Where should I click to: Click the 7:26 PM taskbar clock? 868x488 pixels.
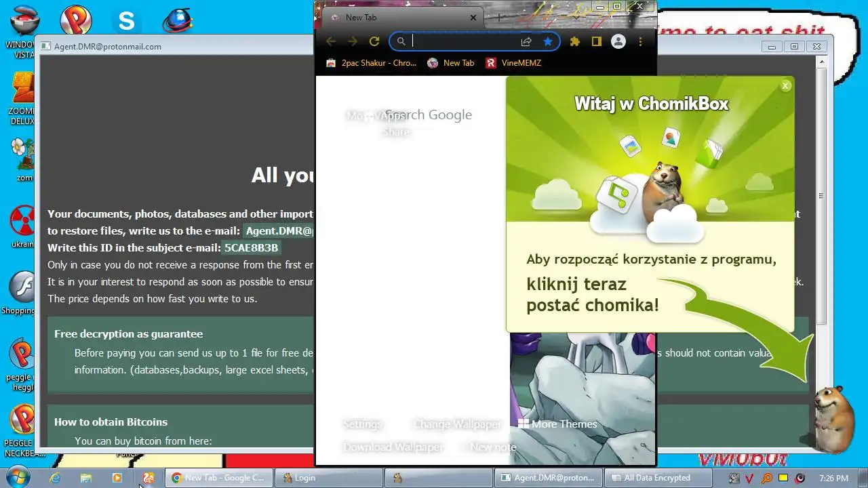(833, 479)
